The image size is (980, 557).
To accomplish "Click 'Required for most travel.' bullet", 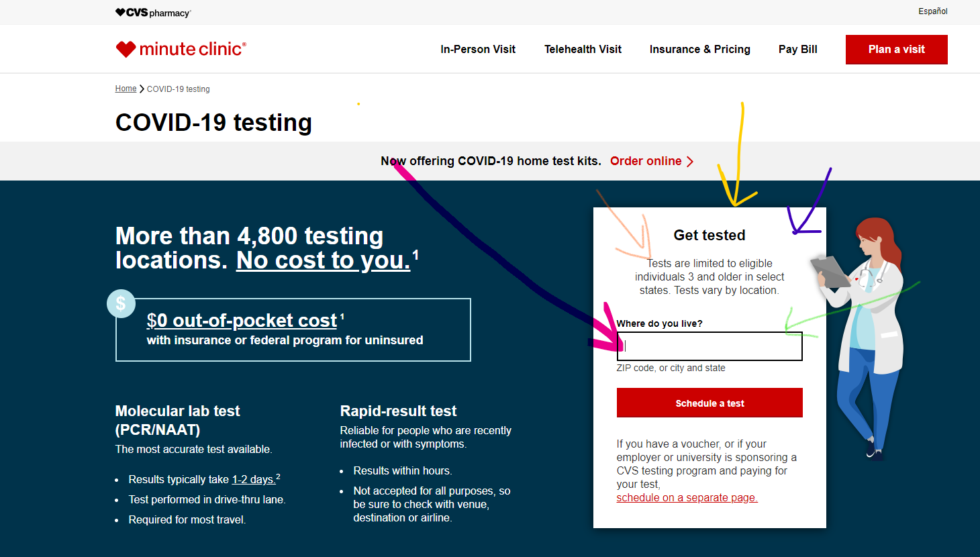I will coord(187,519).
